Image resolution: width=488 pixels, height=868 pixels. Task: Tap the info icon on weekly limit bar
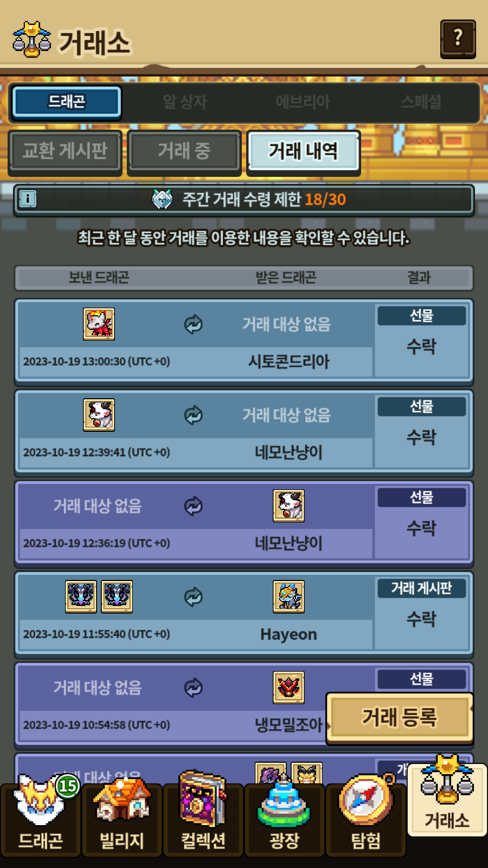[28, 199]
